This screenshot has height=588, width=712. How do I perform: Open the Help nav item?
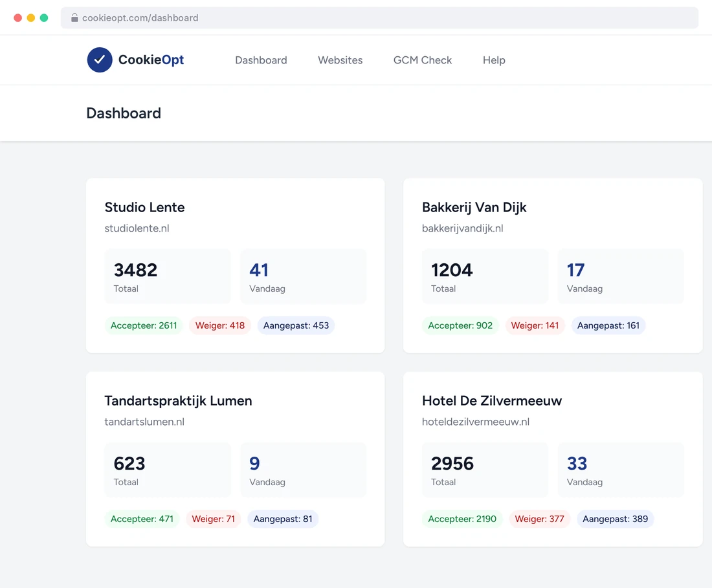(494, 60)
